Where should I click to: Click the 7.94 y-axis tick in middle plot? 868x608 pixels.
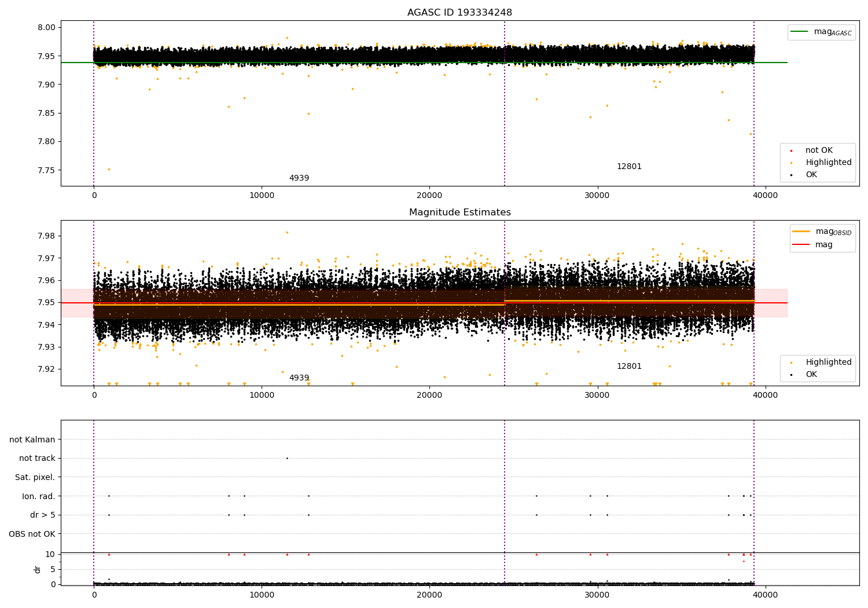coord(47,325)
